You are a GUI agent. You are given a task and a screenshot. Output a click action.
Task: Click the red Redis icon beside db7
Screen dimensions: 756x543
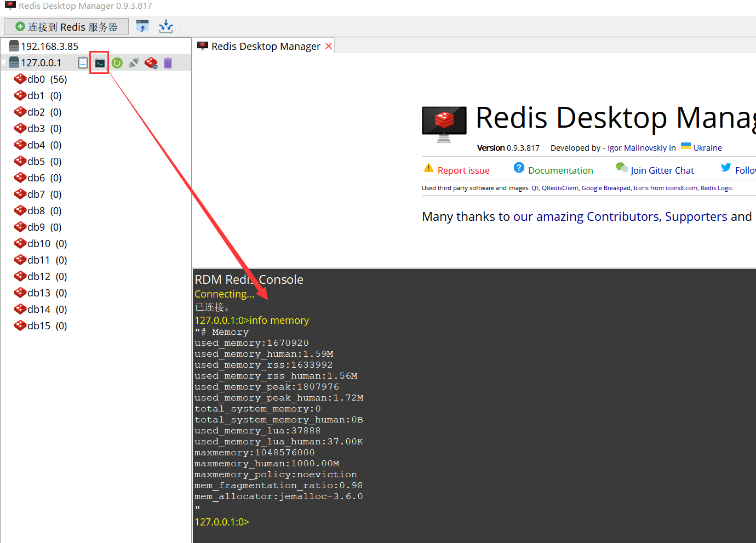20,194
